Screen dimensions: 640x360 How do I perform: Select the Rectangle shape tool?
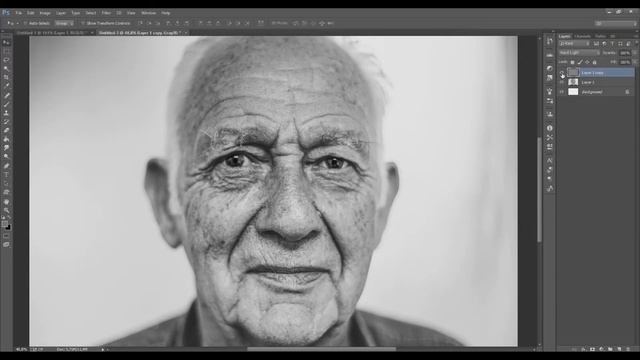click(7, 192)
